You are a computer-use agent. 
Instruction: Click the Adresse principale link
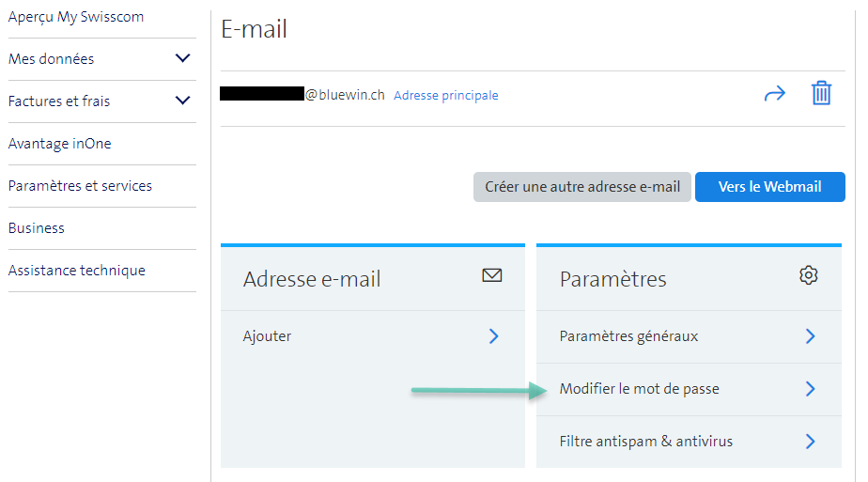tap(446, 96)
